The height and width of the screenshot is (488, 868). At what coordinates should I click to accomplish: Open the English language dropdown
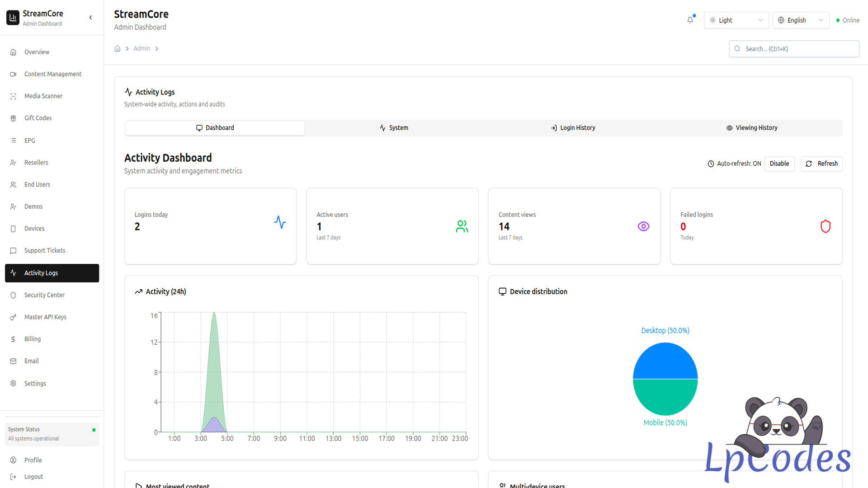[800, 20]
